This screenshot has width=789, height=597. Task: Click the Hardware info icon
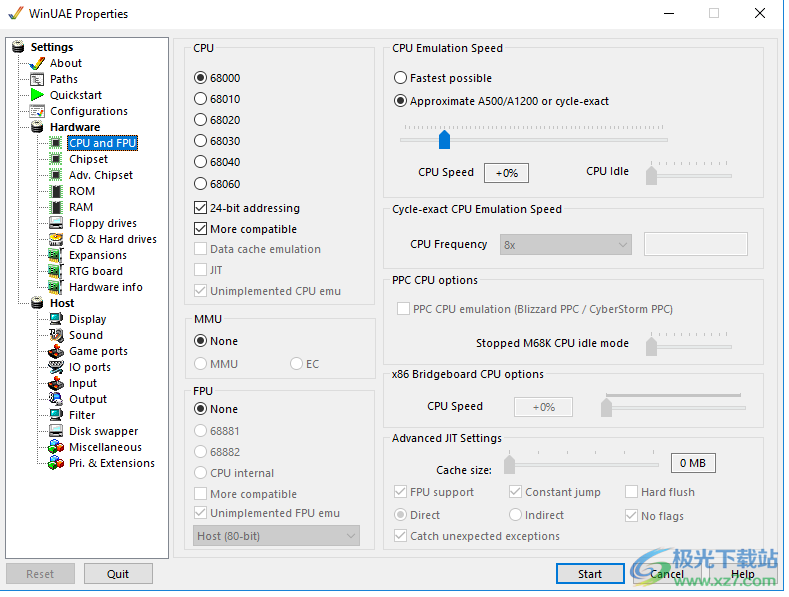click(55, 287)
